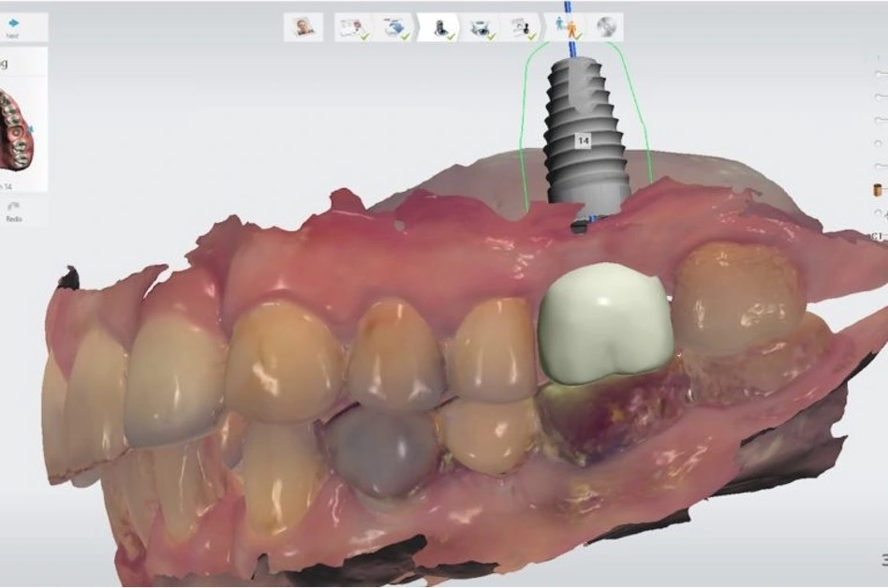Select the order form step icon with checkmark
The height and width of the screenshot is (588, 888).
(x=354, y=25)
